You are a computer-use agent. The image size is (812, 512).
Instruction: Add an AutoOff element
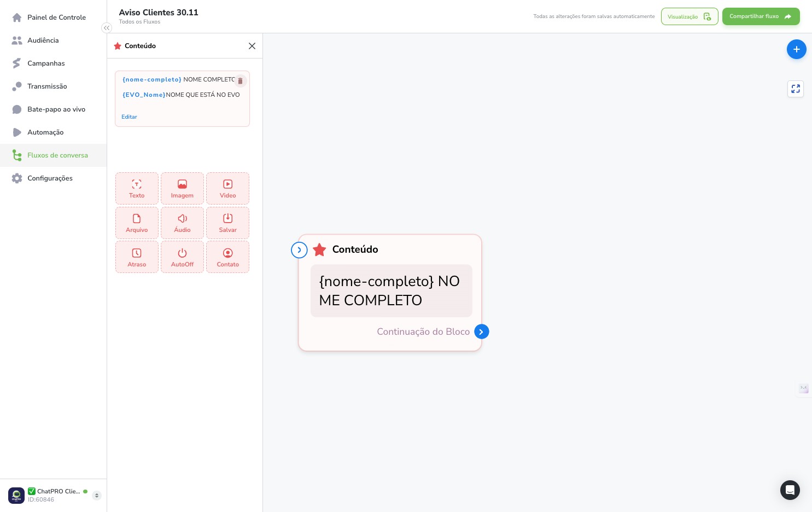182,257
